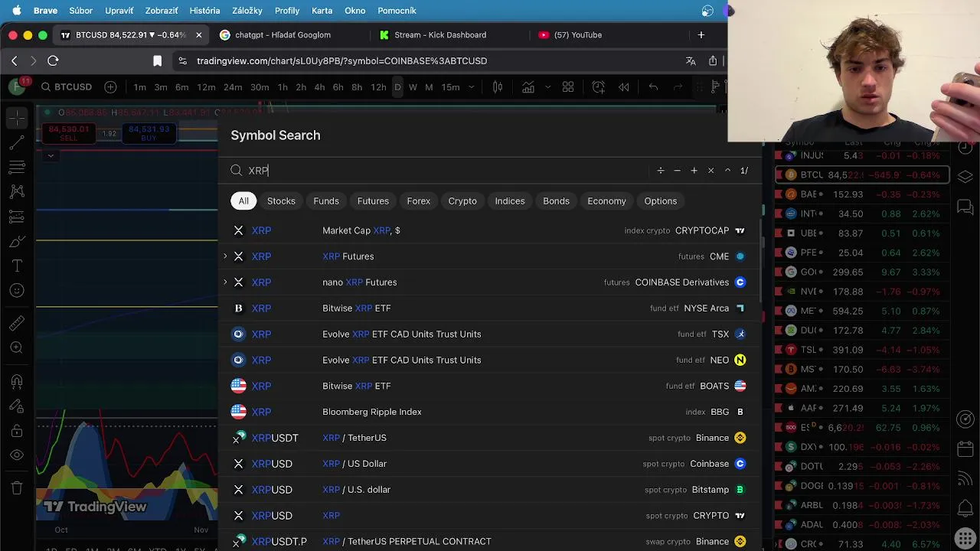Insert the minus operator in search
This screenshot has height=551, width=980.
click(678, 171)
